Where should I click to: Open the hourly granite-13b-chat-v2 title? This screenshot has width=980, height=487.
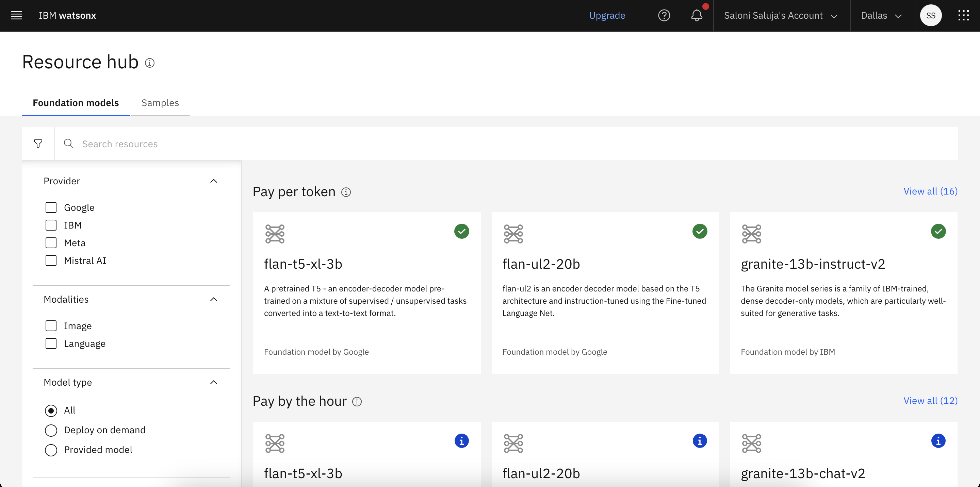point(803,473)
